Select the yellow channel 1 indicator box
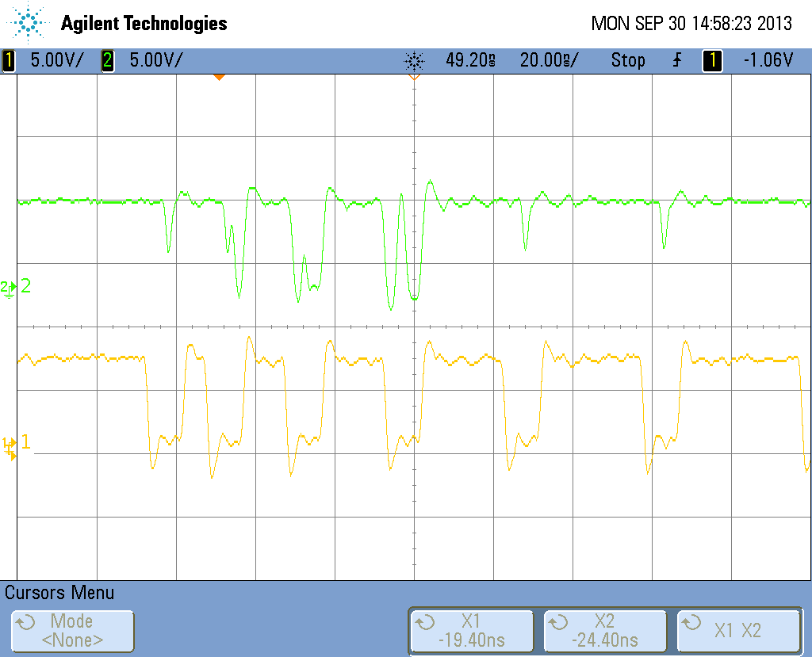This screenshot has width=812, height=657. [8, 60]
